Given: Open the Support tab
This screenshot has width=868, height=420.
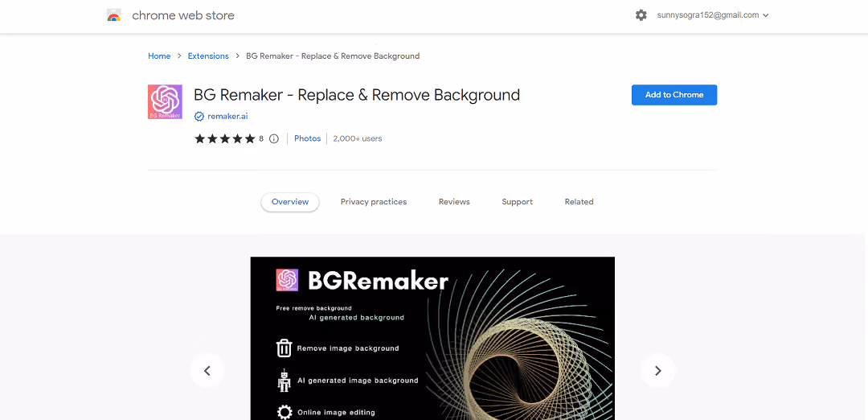Looking at the screenshot, I should pos(517,202).
